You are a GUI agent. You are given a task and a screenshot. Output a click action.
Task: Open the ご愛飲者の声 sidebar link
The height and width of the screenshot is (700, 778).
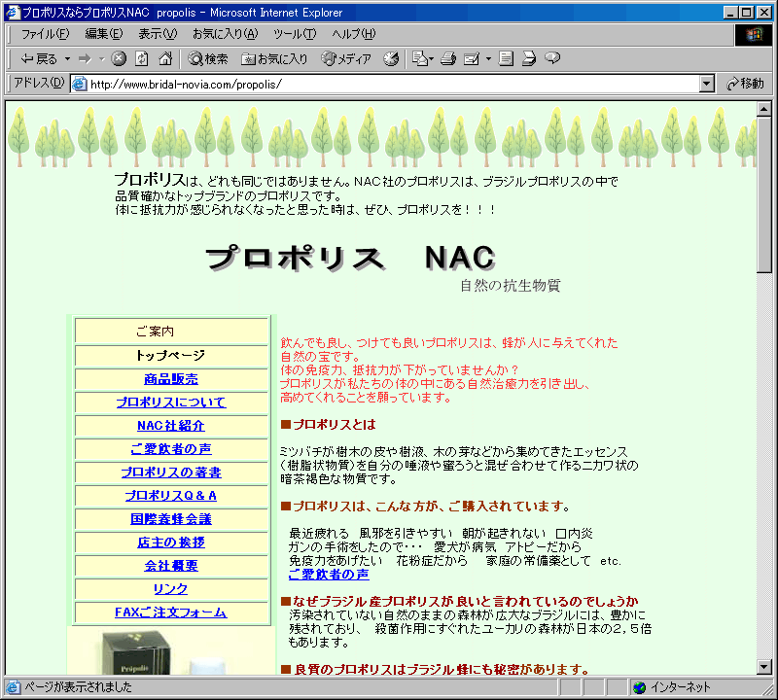pyautogui.click(x=171, y=449)
